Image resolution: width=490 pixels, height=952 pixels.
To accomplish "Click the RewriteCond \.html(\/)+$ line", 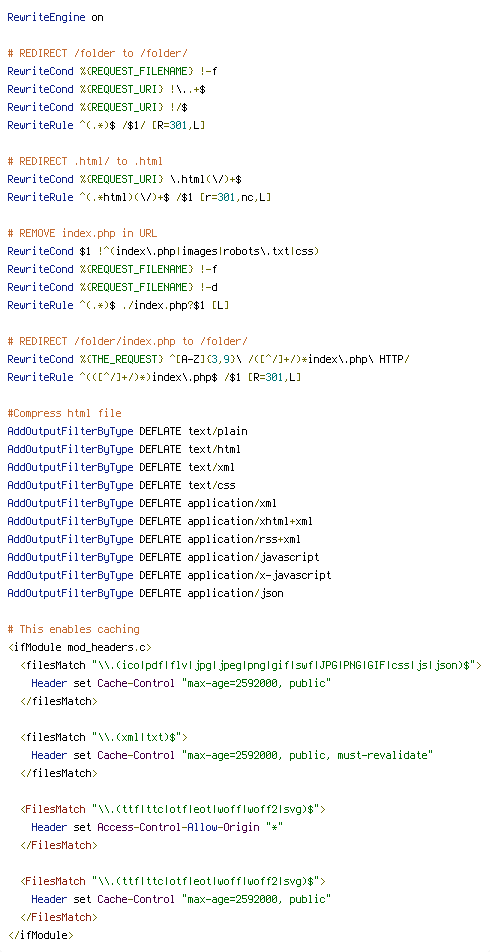I will [125, 180].
